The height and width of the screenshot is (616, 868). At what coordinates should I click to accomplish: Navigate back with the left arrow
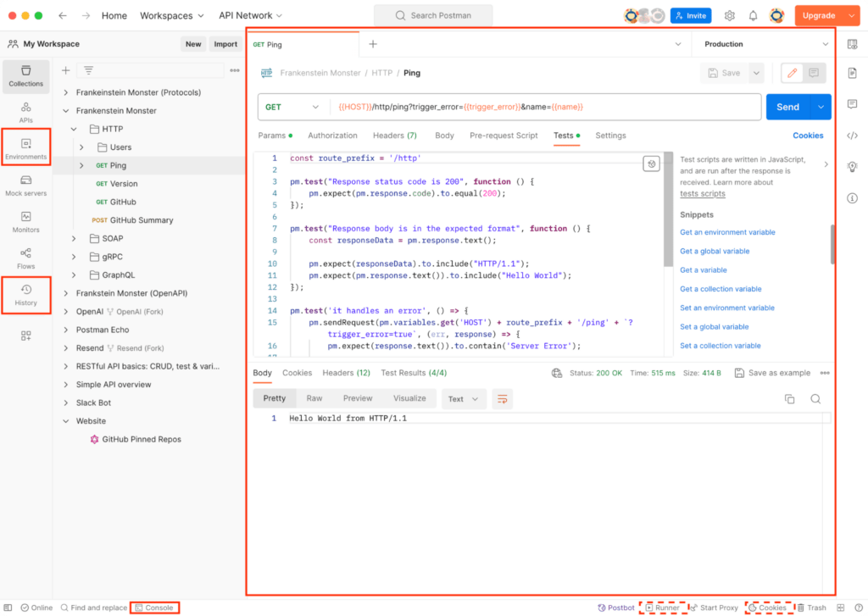pyautogui.click(x=63, y=15)
